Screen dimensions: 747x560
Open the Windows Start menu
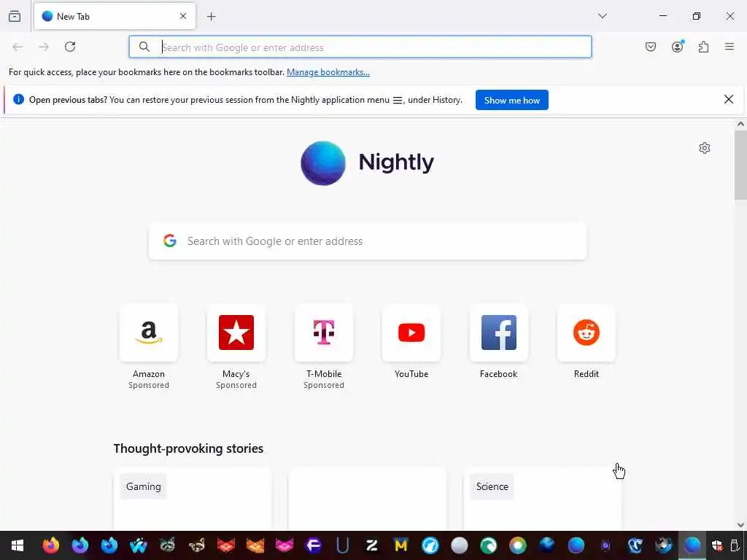pyautogui.click(x=18, y=545)
